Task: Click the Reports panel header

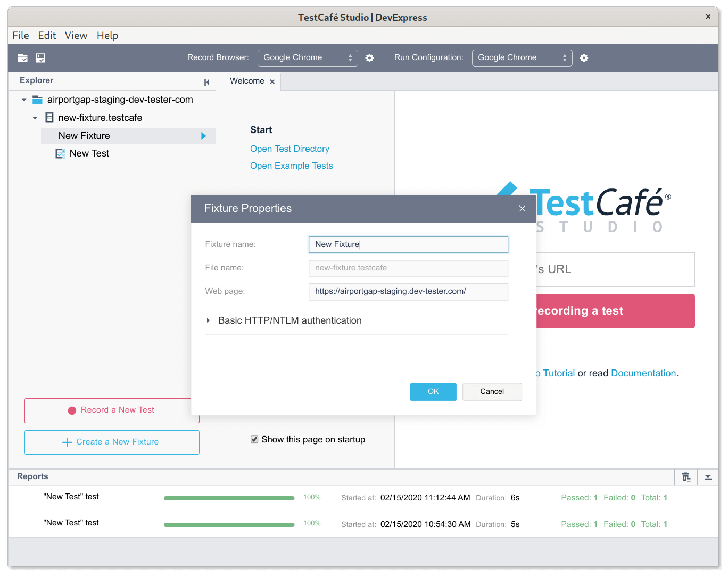Action: tap(32, 476)
